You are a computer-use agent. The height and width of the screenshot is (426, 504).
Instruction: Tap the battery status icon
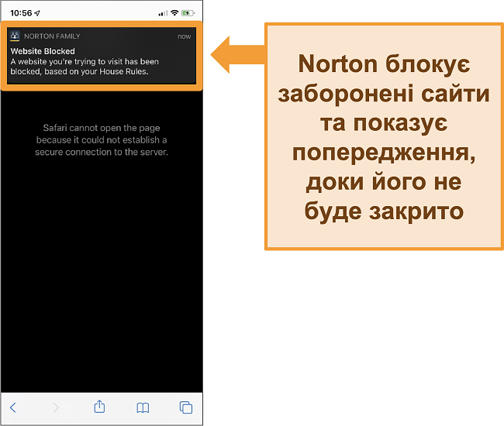point(188,13)
